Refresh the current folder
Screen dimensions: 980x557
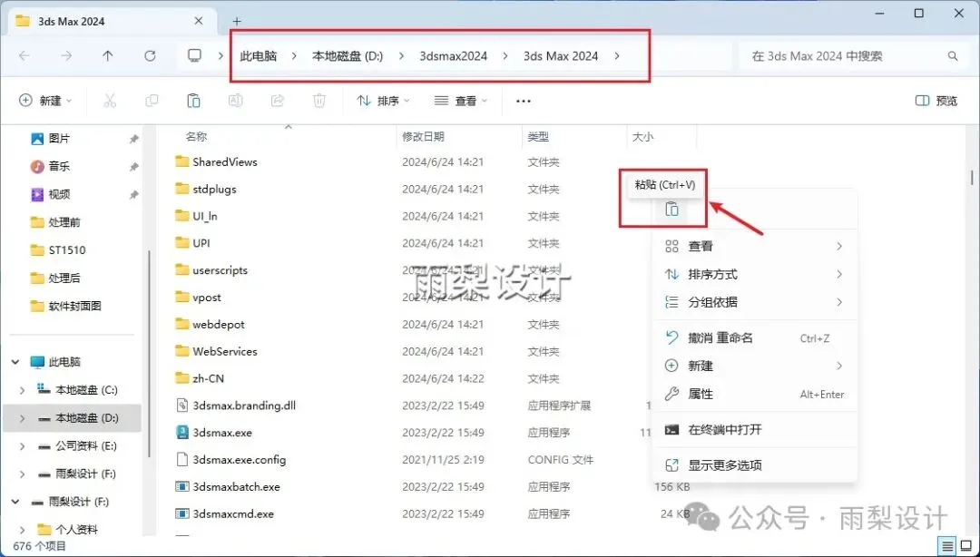click(150, 55)
